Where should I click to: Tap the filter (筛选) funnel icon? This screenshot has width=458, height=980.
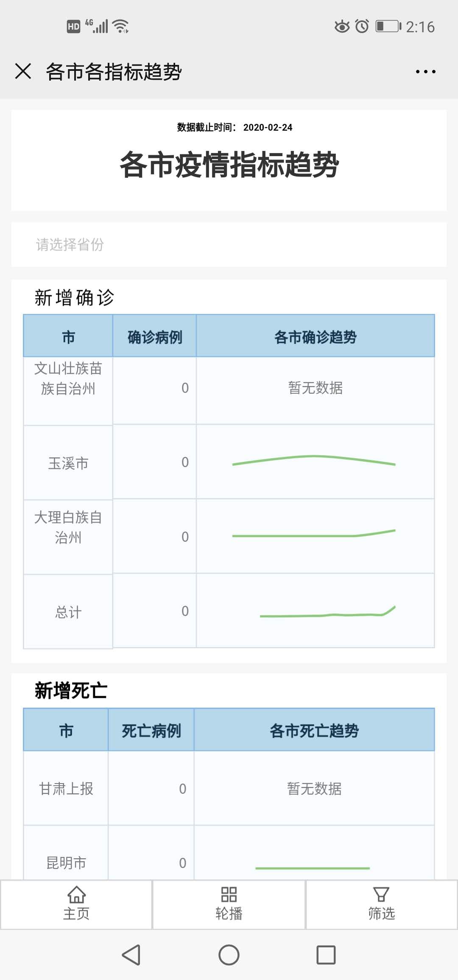[381, 895]
